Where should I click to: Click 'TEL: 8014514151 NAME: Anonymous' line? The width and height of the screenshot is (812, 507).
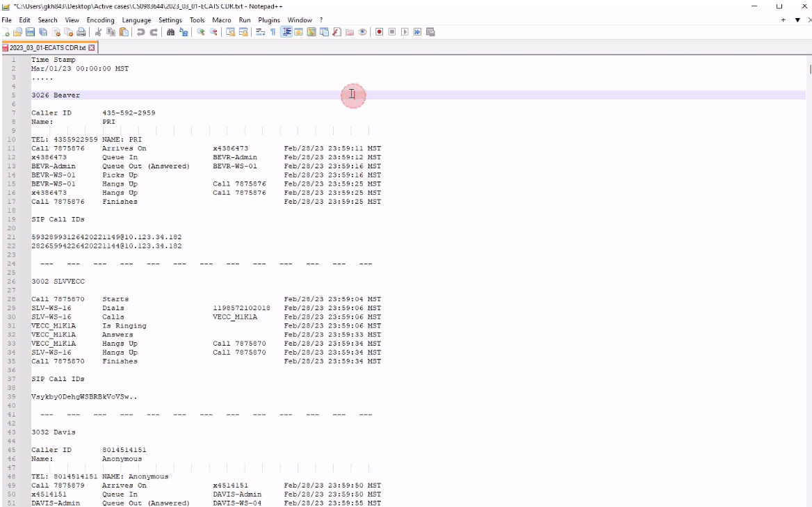pos(100,476)
